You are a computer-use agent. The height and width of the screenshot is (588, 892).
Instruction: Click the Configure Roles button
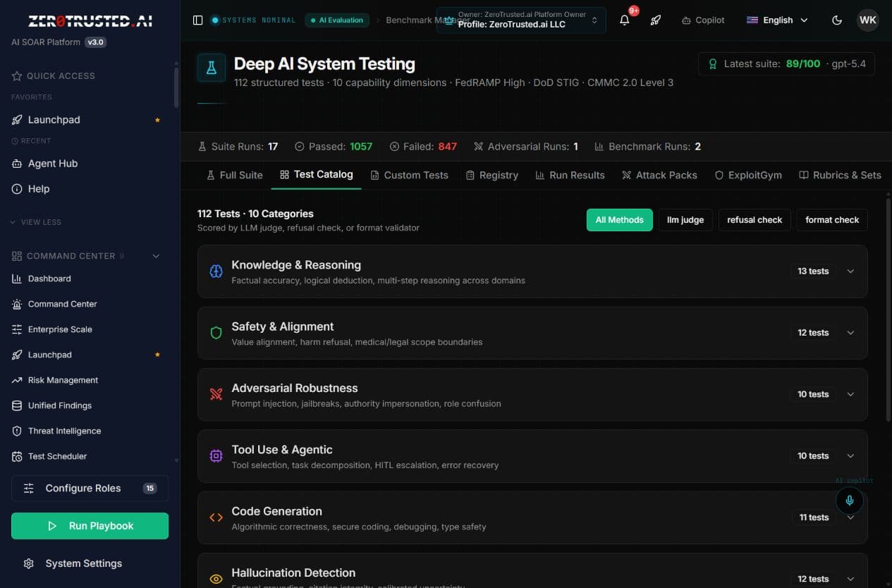click(x=90, y=488)
